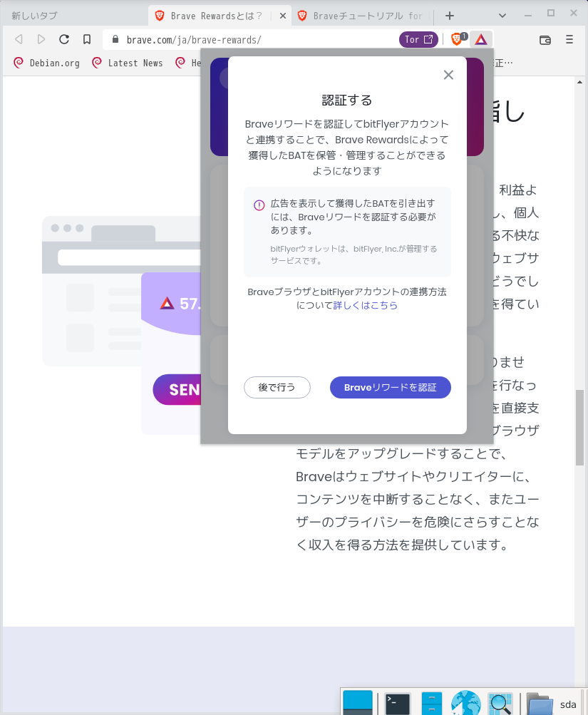Click the Tor open-in button

[418, 40]
